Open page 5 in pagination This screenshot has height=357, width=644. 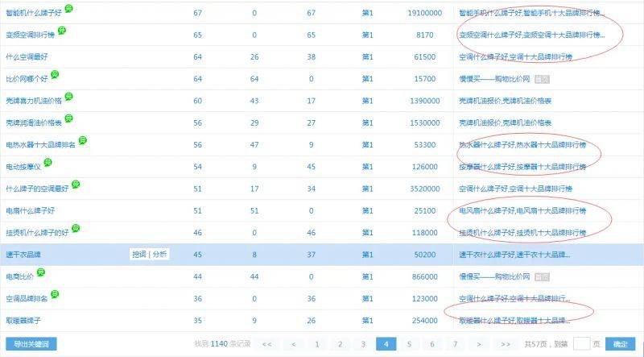pyautogui.click(x=409, y=344)
